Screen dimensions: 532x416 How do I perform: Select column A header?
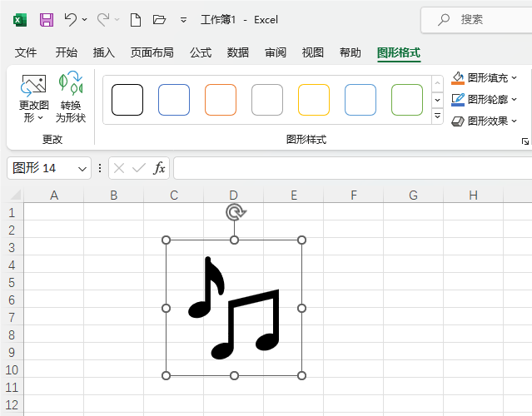click(x=54, y=196)
